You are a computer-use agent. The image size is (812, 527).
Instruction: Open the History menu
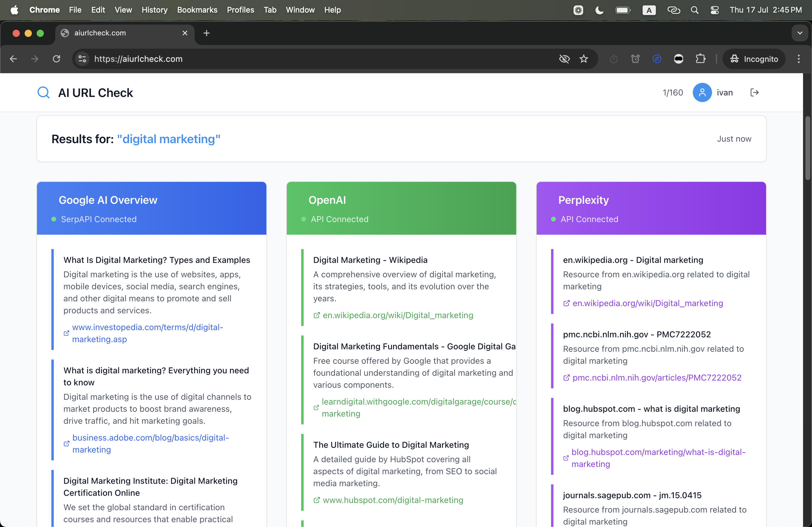tap(155, 10)
